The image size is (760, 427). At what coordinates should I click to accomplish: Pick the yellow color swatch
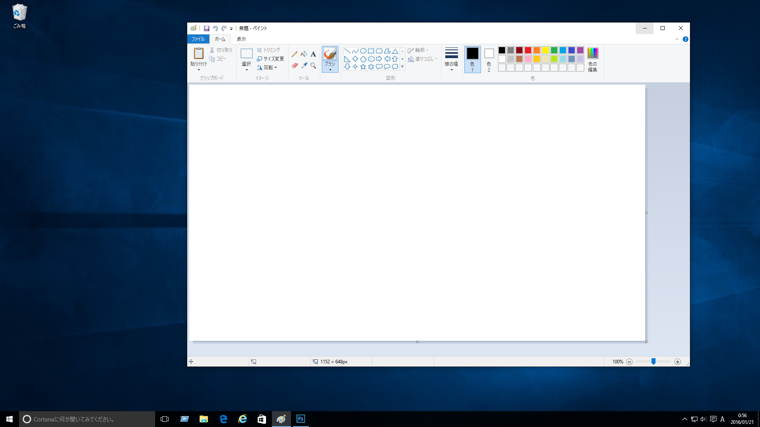pyautogui.click(x=545, y=50)
